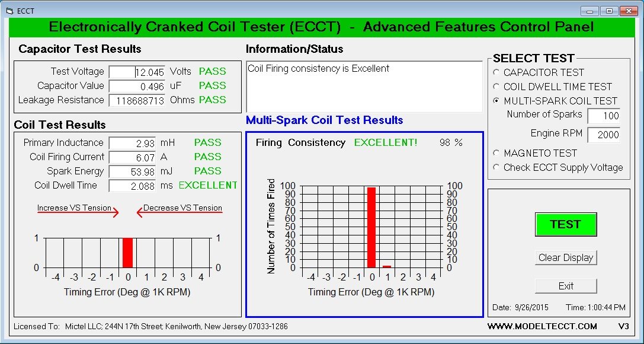
Task: Click the Leakage Resistance value field
Action: 137,100
